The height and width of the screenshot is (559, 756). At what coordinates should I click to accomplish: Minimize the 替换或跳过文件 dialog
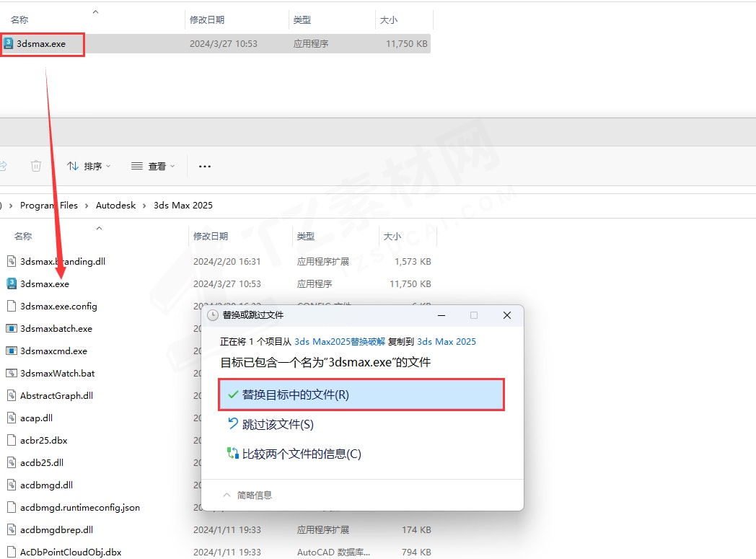[x=441, y=315]
